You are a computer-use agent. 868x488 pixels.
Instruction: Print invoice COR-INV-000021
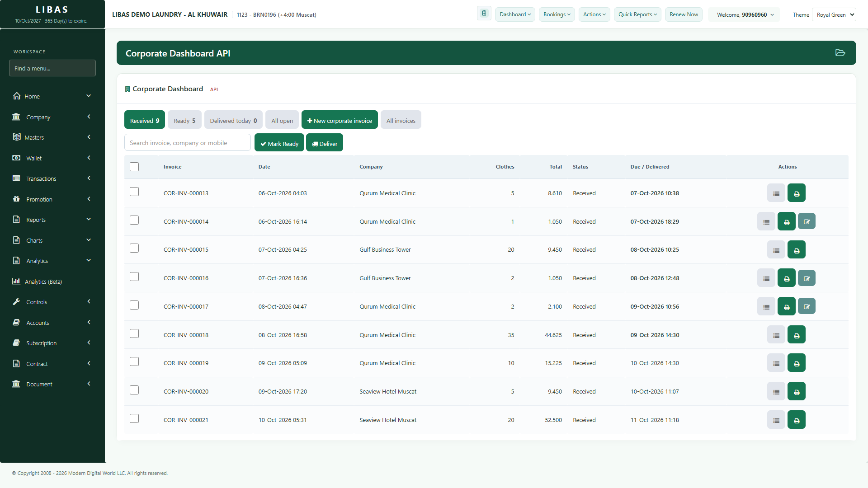pos(796,420)
